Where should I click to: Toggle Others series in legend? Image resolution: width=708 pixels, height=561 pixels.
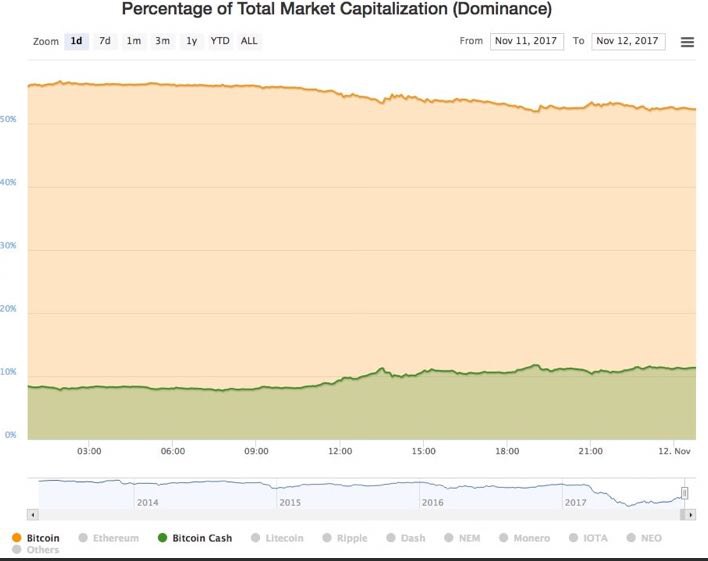(36, 550)
